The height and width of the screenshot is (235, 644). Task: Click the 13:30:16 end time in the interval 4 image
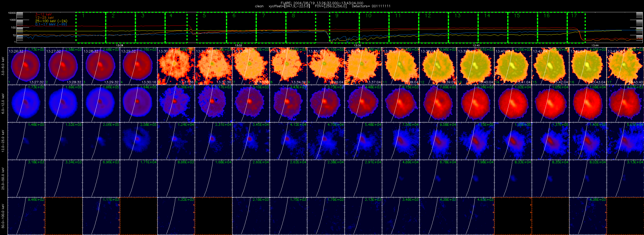[149, 82]
